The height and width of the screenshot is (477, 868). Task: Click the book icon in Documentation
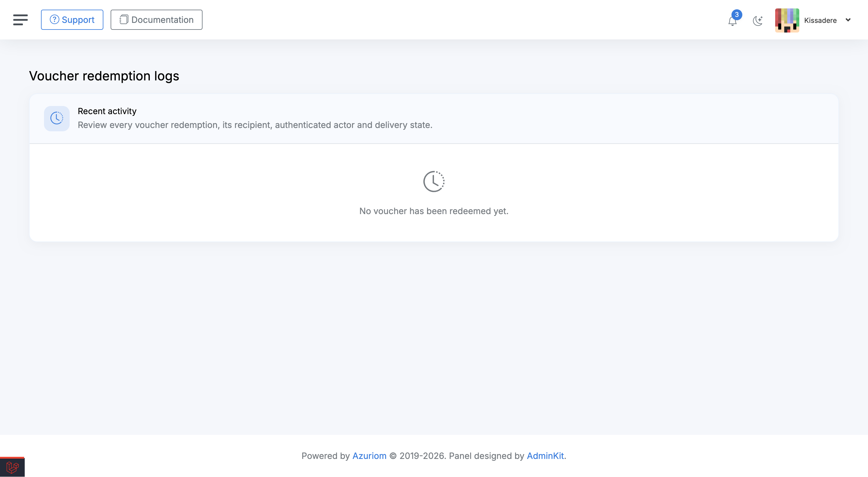[x=124, y=20]
